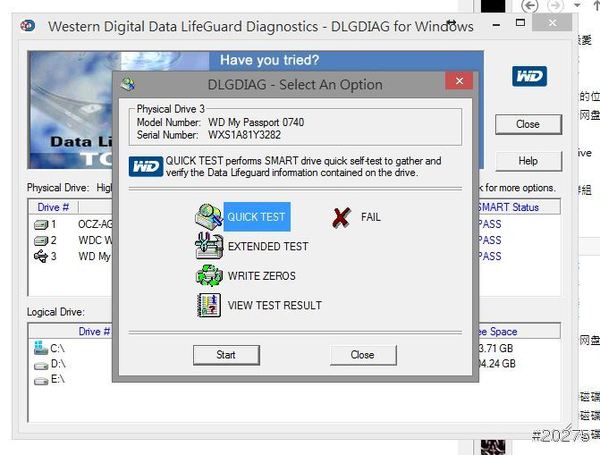Click the dialog title bar icon
The image size is (600, 455).
coord(128,84)
